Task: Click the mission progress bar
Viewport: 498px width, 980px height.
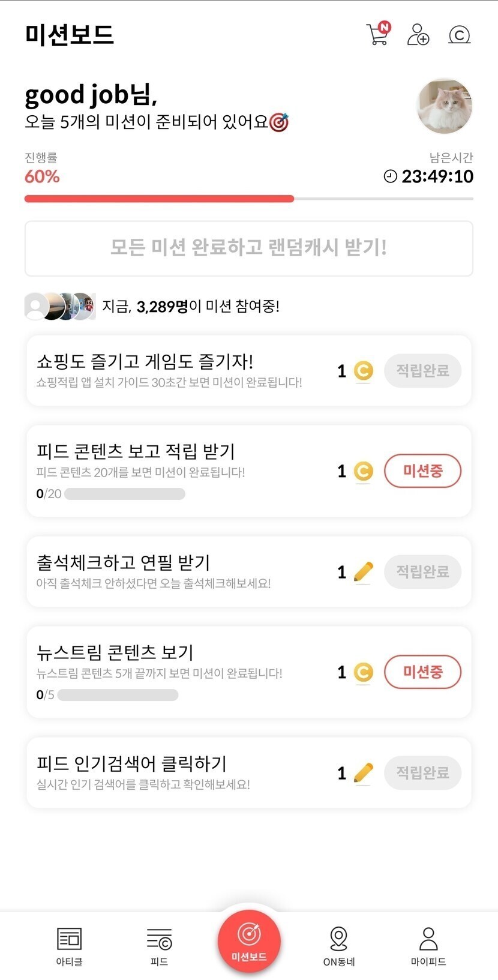Action: pos(248,199)
